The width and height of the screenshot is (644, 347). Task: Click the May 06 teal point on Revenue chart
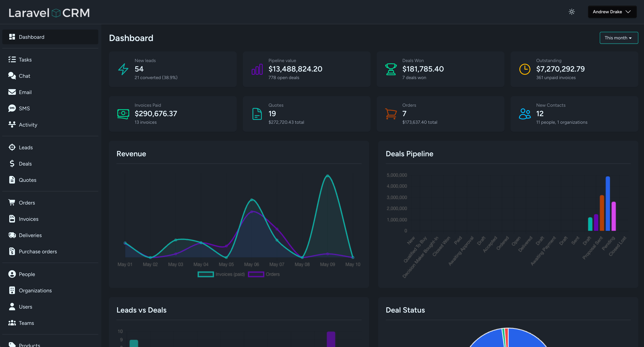252,200
